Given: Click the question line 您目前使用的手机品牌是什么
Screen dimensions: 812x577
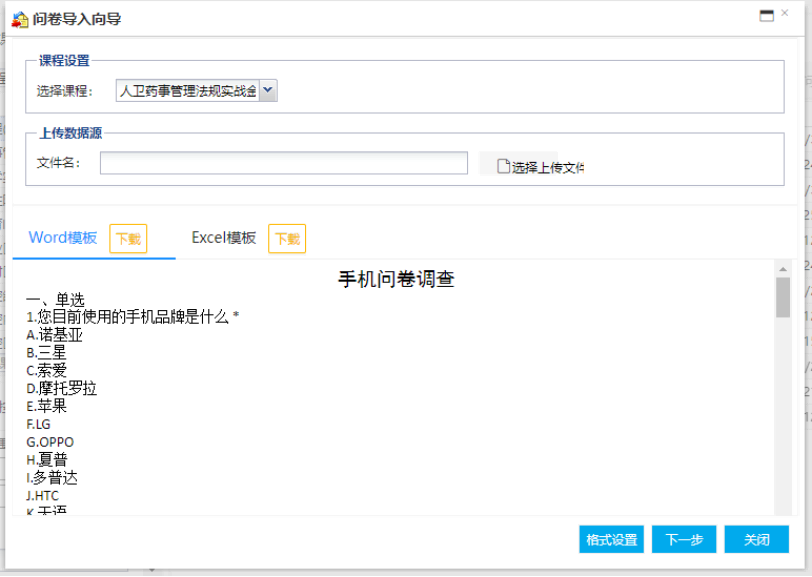Looking at the screenshot, I should pos(133,317).
